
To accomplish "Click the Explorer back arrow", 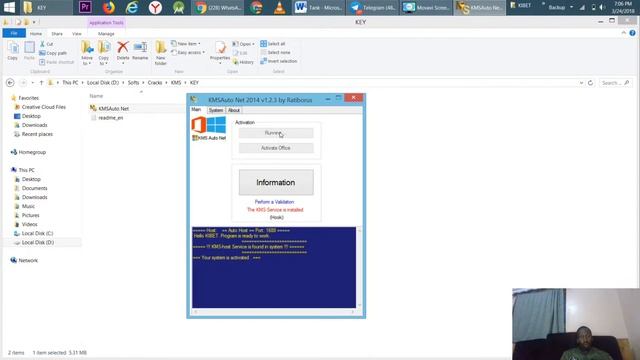I will (x=10, y=83).
